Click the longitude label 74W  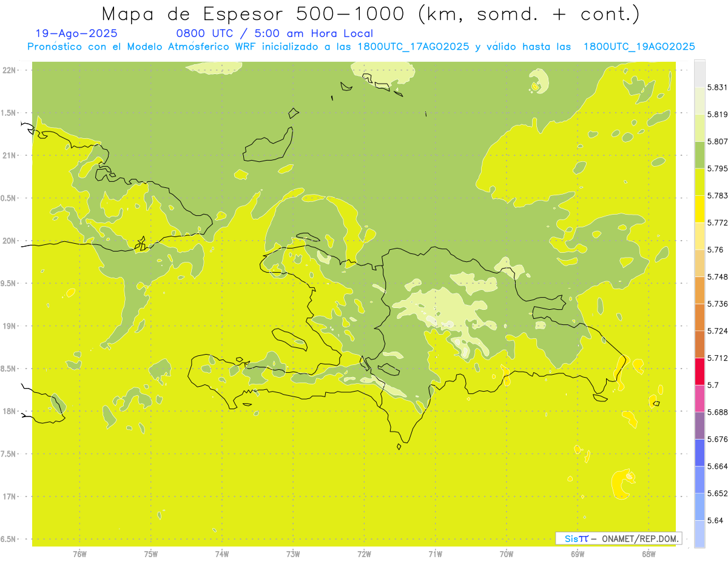tap(222, 554)
